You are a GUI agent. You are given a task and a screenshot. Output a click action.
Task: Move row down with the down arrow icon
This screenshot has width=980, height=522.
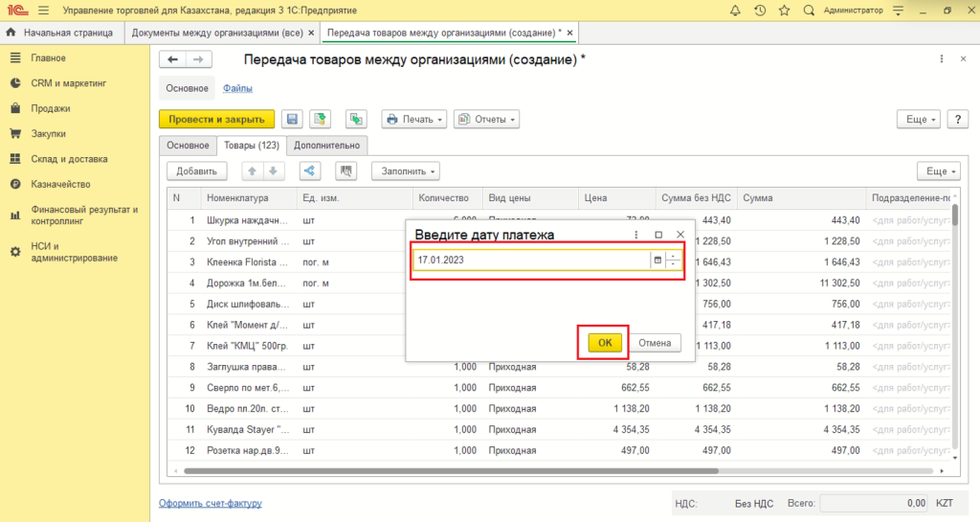tap(273, 170)
